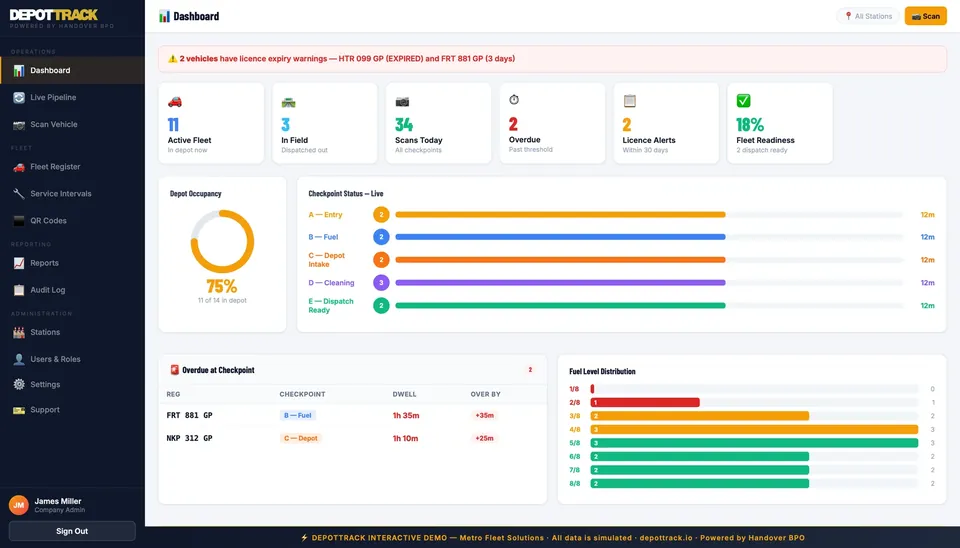Click the +35m over-by badge
960x548 pixels.
[x=484, y=415]
